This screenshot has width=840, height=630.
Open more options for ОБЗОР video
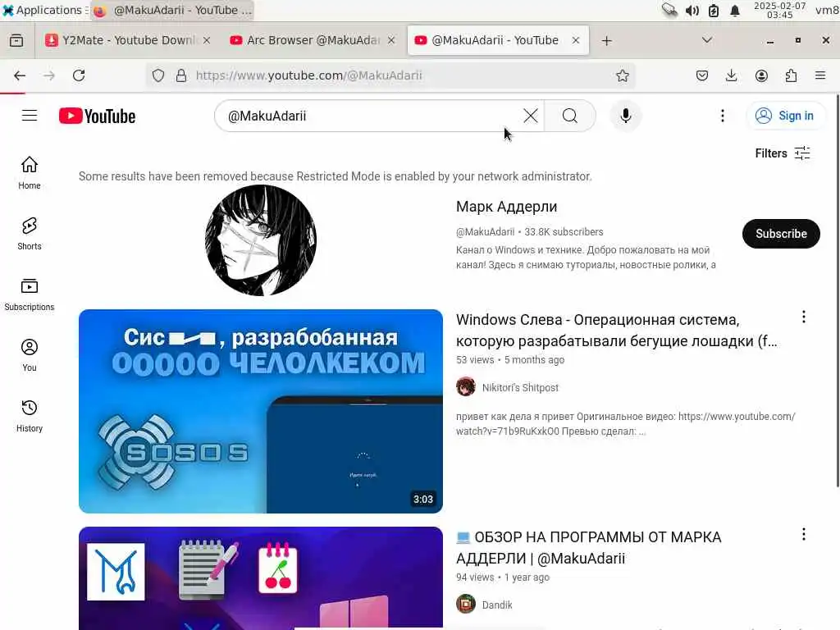tap(804, 534)
